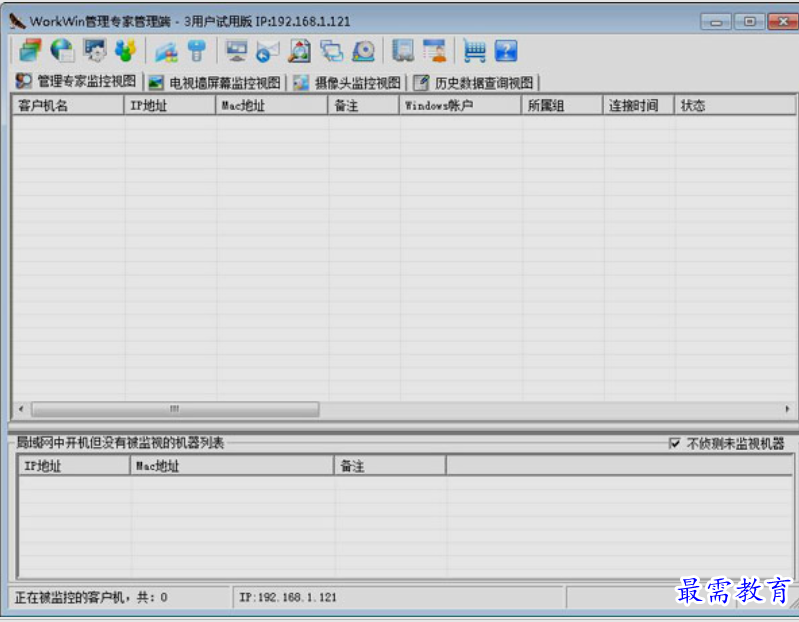The width and height of the screenshot is (799, 622).
Task: Click the folder with colored blocks icon
Action: [167, 51]
